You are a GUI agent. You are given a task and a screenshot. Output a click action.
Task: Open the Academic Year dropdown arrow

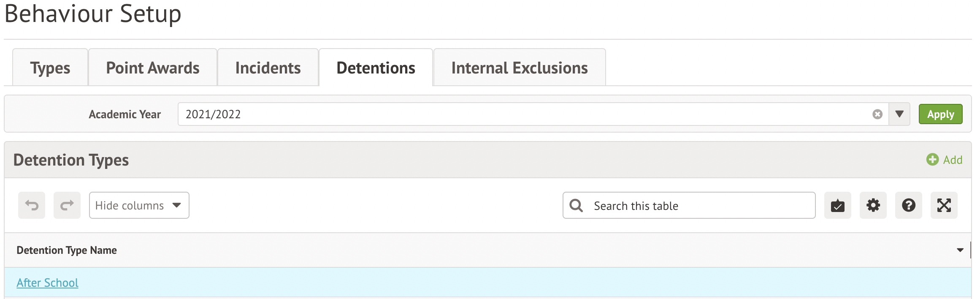[x=899, y=114]
